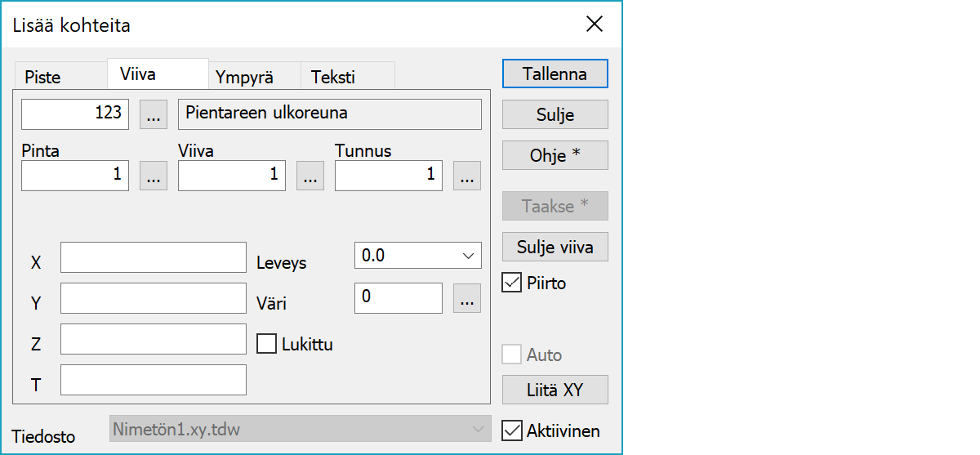Viewport: 980px width, 455px height.
Task: Open the Teksti tab
Action: tap(332, 78)
